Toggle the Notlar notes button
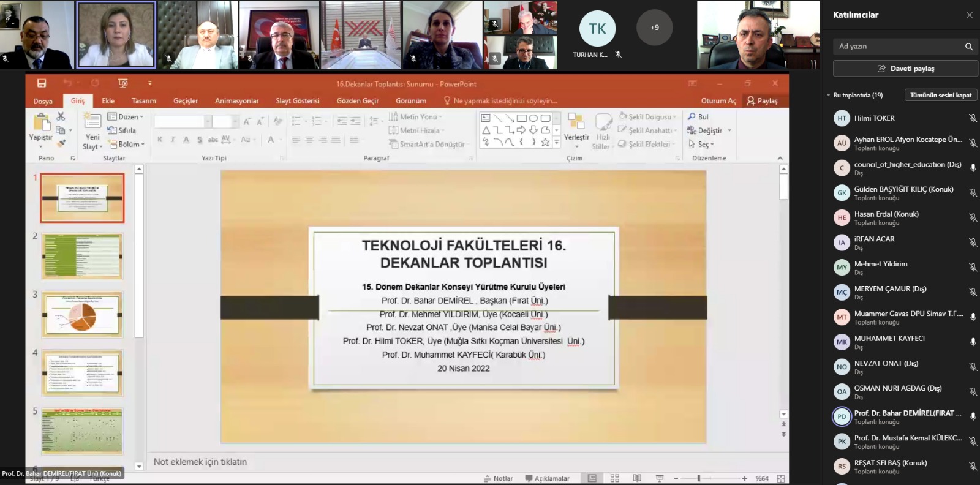Image resolution: width=980 pixels, height=485 pixels. pos(498,478)
